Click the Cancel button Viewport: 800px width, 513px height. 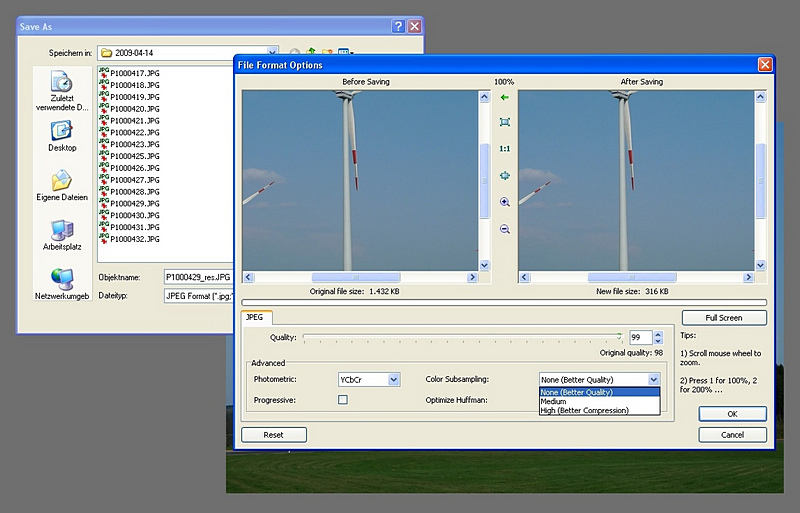coord(732,435)
